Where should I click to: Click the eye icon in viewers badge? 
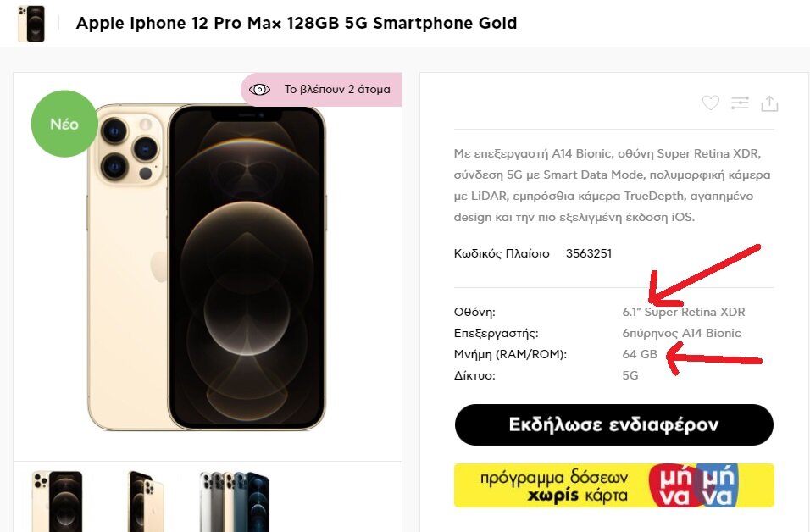(x=259, y=89)
